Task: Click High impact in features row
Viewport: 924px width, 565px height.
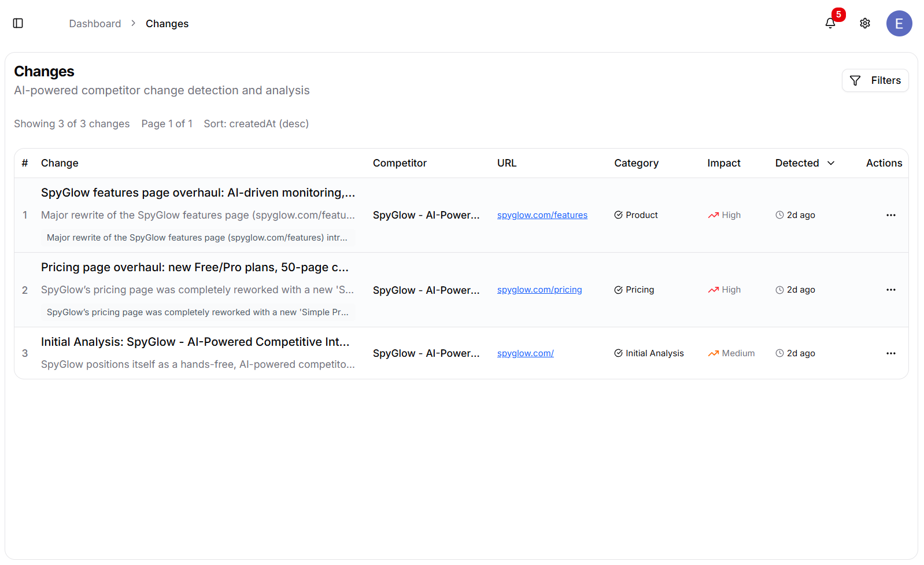Action: [x=725, y=215]
